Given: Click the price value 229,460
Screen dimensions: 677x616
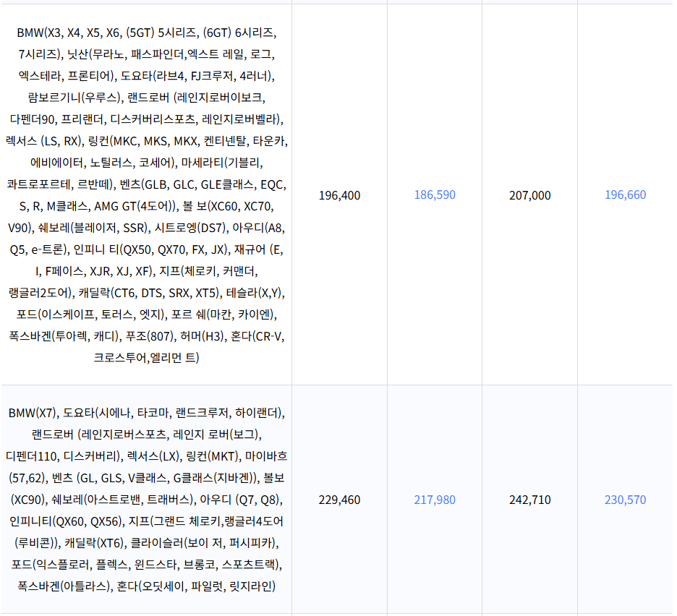Looking at the screenshot, I should point(339,500).
